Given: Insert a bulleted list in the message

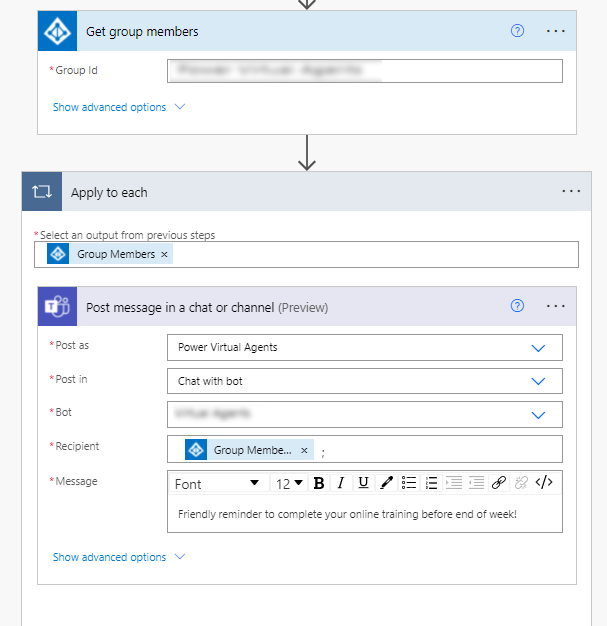Looking at the screenshot, I should pos(409,483).
